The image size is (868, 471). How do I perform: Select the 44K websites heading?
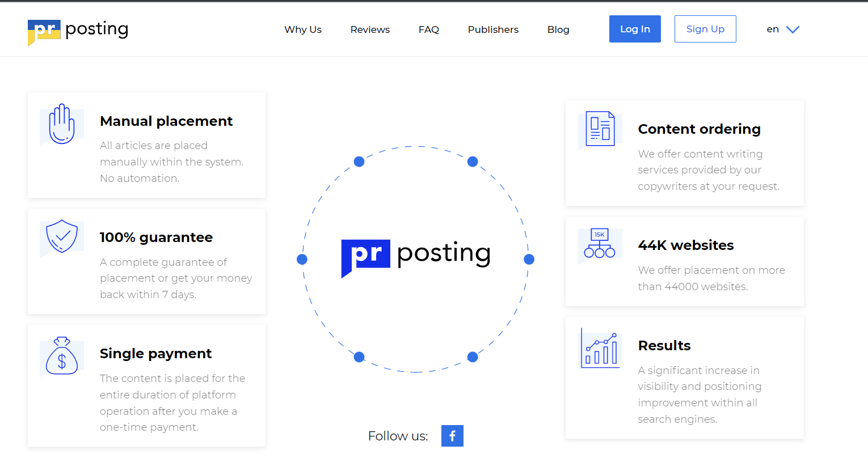coord(686,245)
